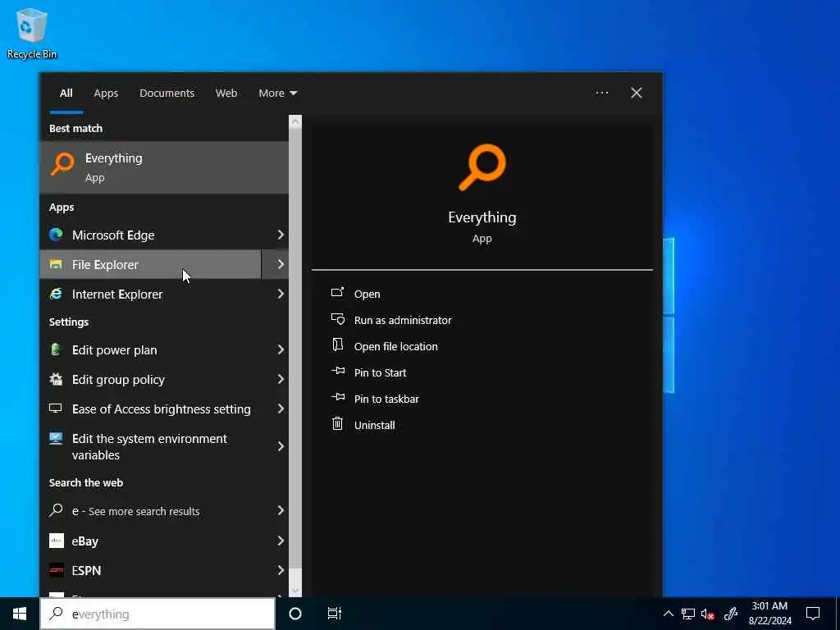Click the Uninstall trash can icon
This screenshot has height=630, width=840.
pyautogui.click(x=337, y=424)
